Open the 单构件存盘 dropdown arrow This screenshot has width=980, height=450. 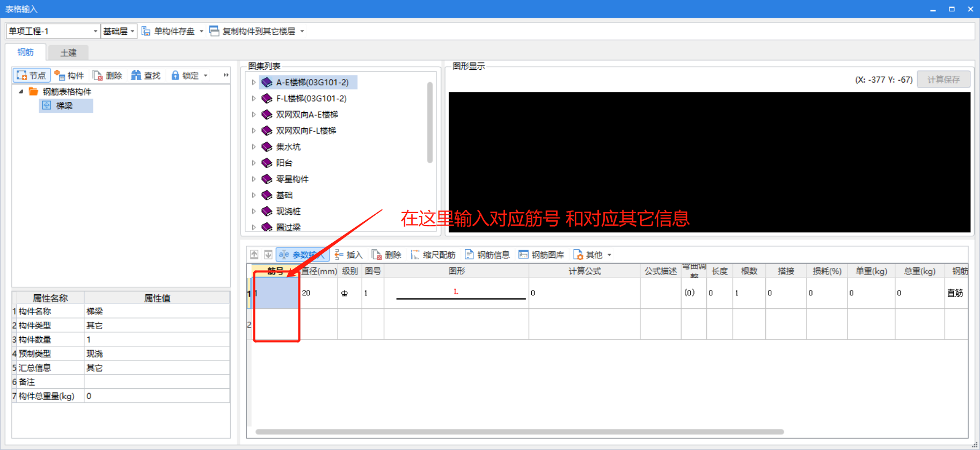[201, 31]
